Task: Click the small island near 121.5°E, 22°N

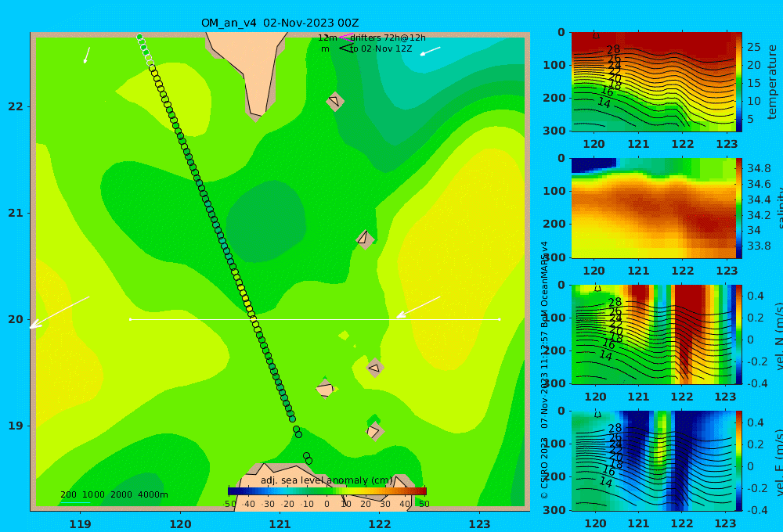Action: [335, 101]
